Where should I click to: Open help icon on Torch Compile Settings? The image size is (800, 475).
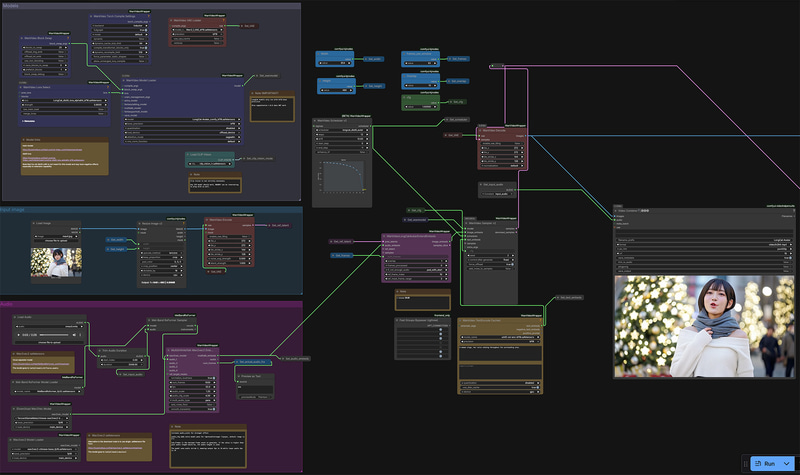click(148, 17)
